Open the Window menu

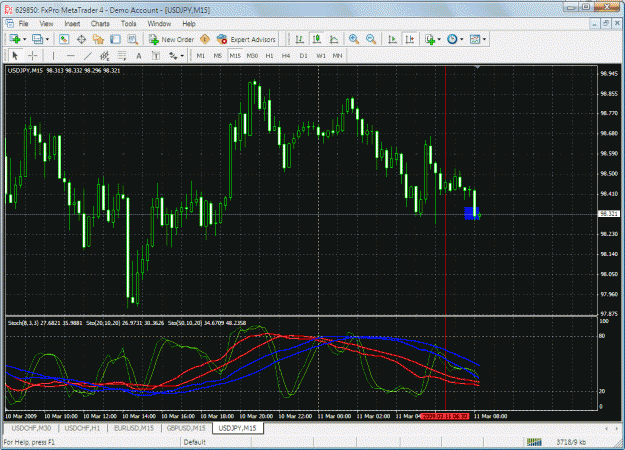click(x=159, y=24)
